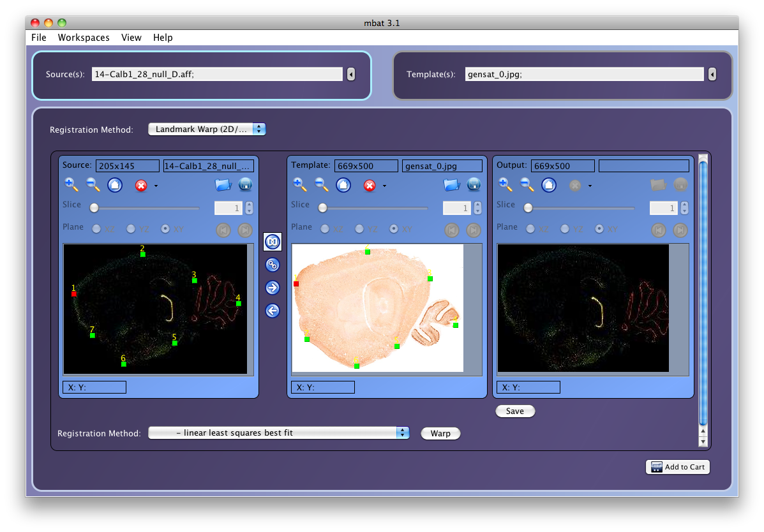This screenshot has height=532, width=764.
Task: Select XY plane in Output panel
Action: click(x=599, y=228)
